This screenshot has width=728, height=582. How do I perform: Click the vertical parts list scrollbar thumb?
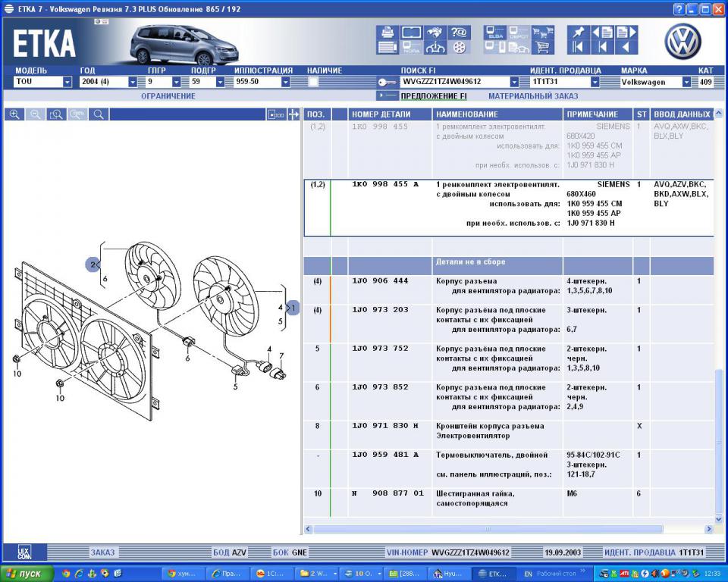pos(718,440)
